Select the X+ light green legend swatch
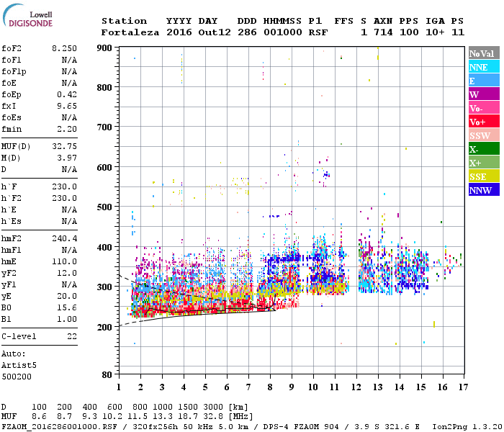 pyautogui.click(x=484, y=163)
